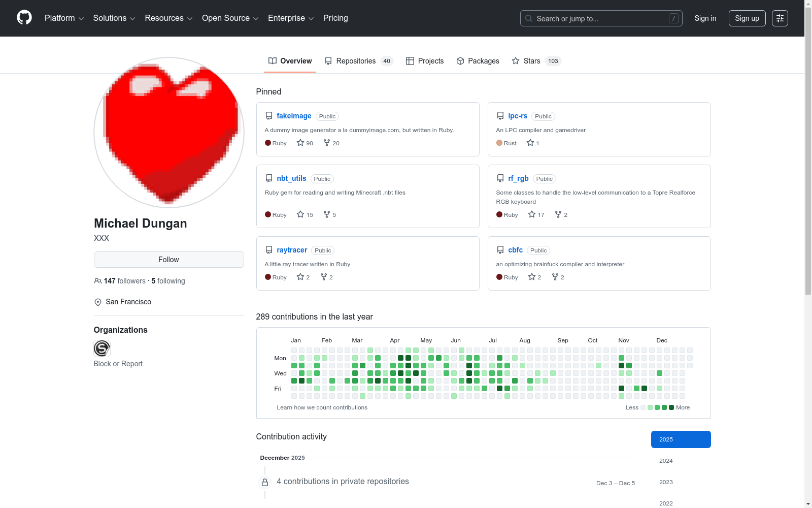Open the lpc-rs repository link
This screenshot has width=812, height=508.
click(x=518, y=116)
